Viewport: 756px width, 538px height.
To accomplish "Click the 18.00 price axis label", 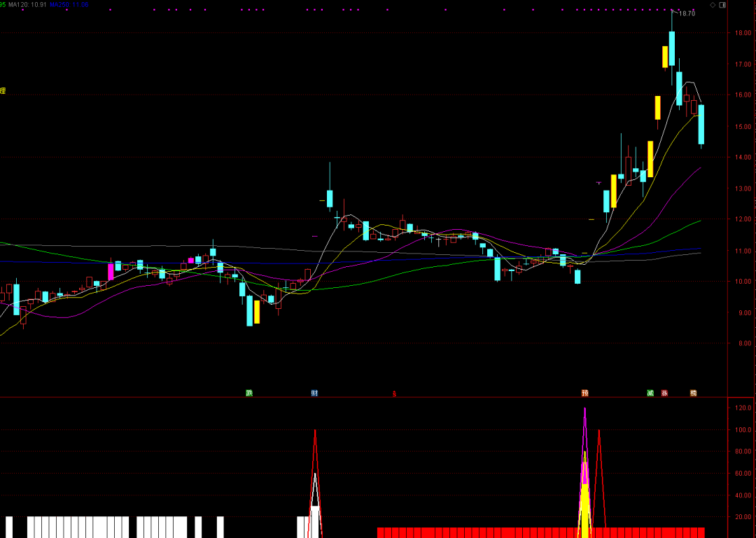I will 743,33.
